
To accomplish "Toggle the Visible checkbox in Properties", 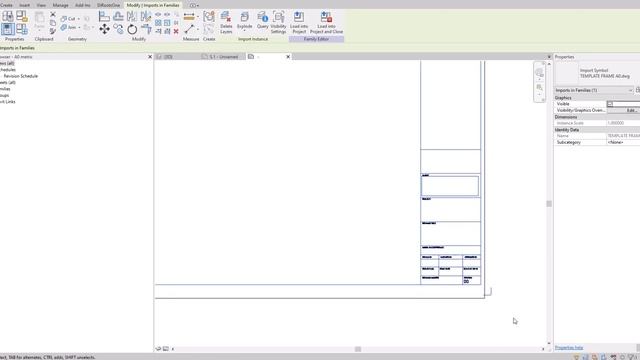I will 610,104.
